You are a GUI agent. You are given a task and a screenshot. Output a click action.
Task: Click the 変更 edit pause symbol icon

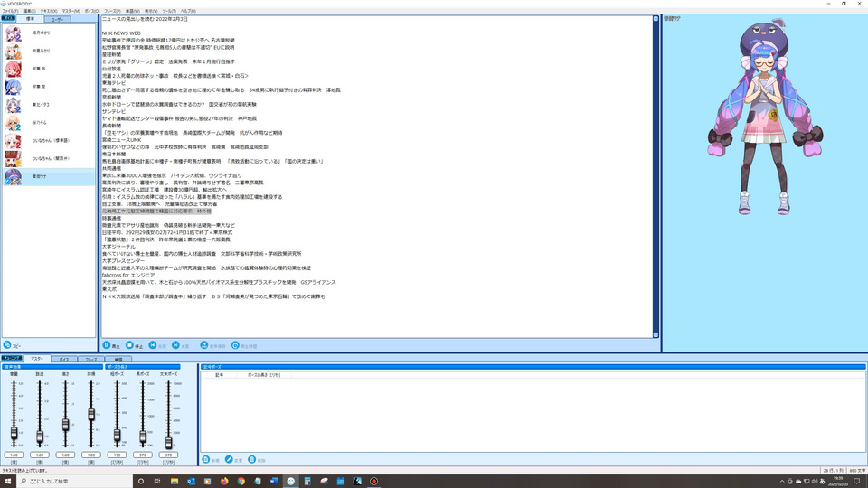coord(229,460)
